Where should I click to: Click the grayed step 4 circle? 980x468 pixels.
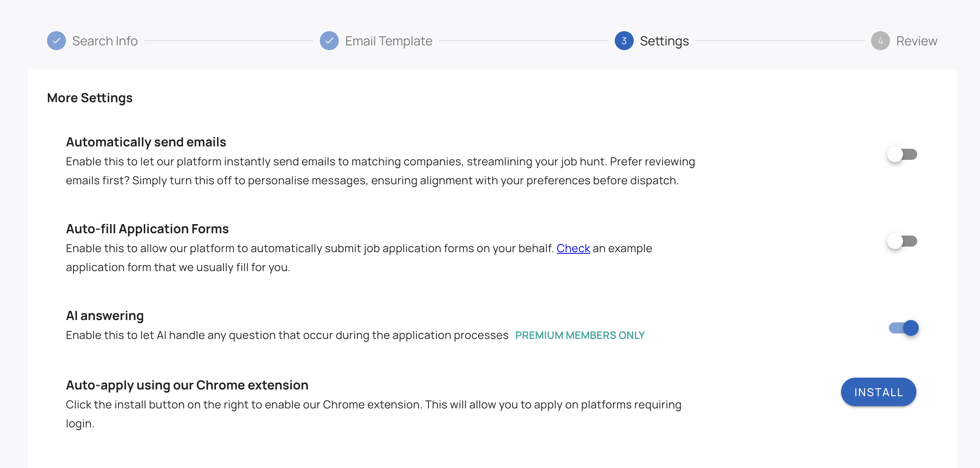[x=880, y=41]
